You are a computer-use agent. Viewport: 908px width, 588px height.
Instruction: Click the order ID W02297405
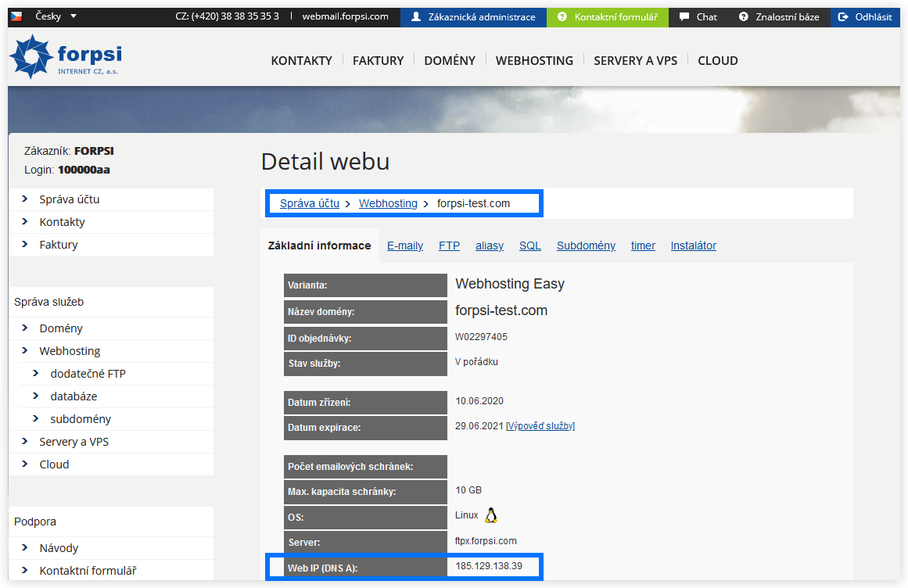point(481,337)
